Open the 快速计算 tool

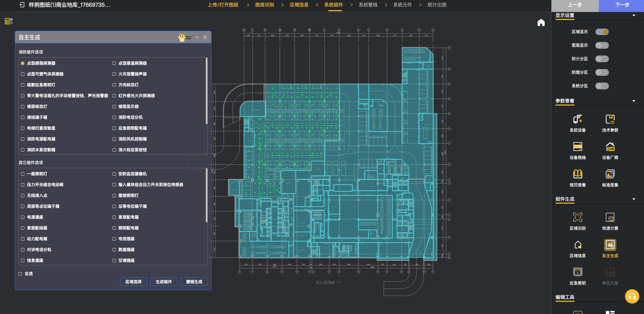610,218
